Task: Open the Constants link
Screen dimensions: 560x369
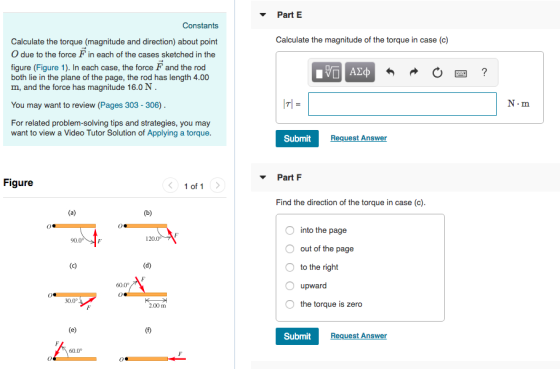Action: [200, 26]
